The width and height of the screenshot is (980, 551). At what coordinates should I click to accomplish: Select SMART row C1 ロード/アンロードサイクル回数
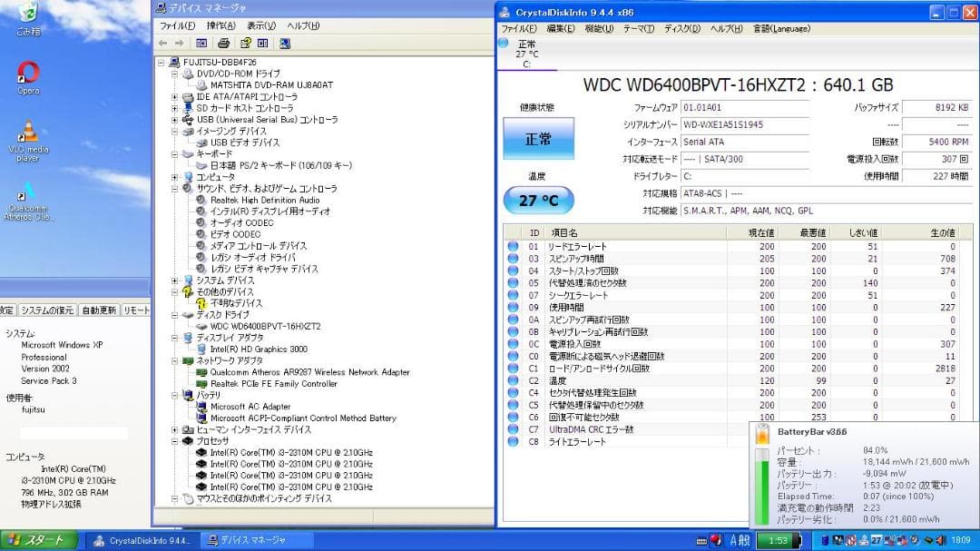tap(738, 369)
